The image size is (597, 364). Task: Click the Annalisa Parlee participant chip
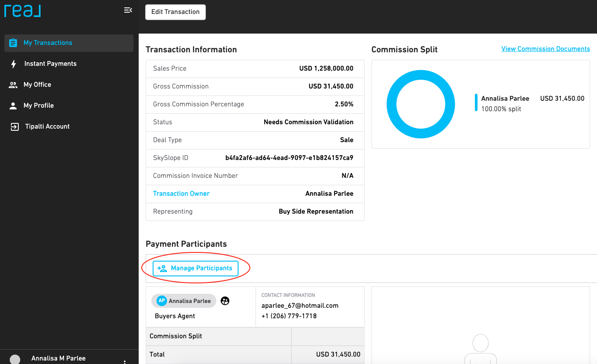point(184,301)
